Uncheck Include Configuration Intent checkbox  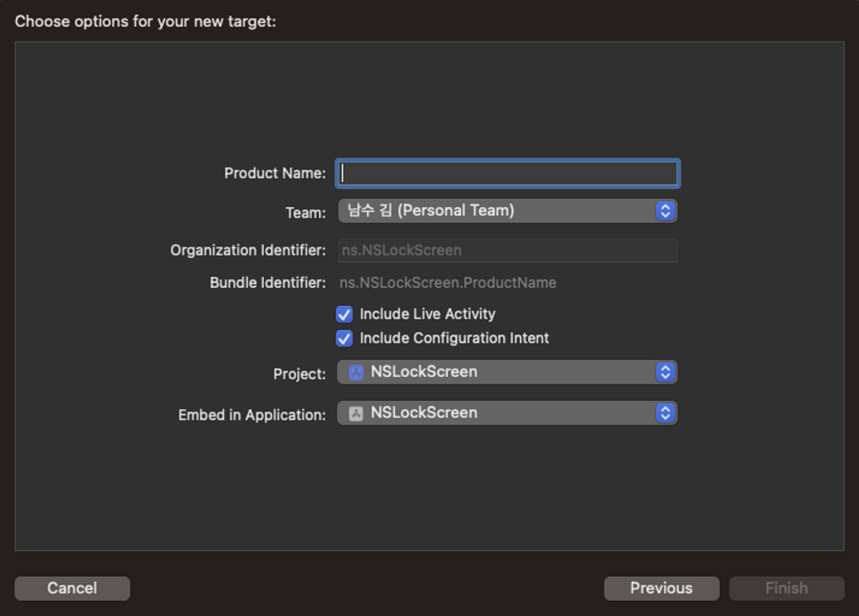(x=344, y=338)
